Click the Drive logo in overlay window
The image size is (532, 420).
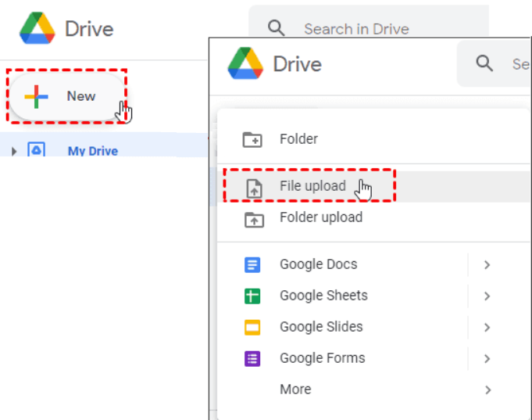point(245,63)
